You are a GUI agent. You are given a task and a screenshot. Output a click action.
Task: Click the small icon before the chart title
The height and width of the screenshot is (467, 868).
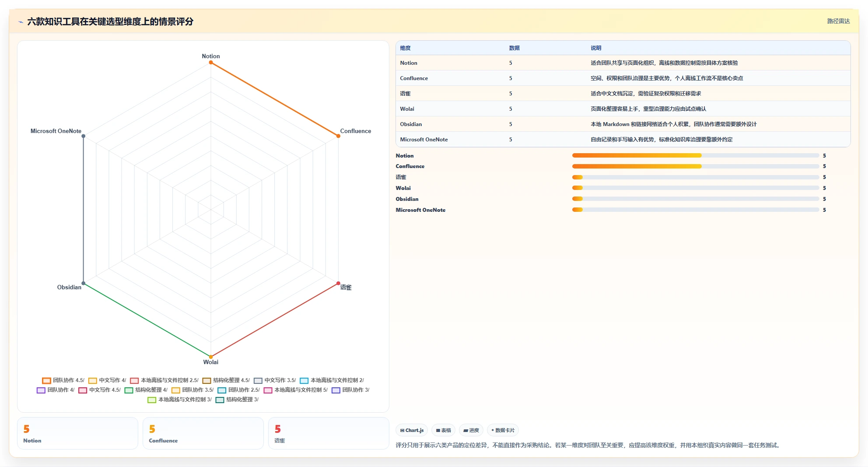pos(21,22)
